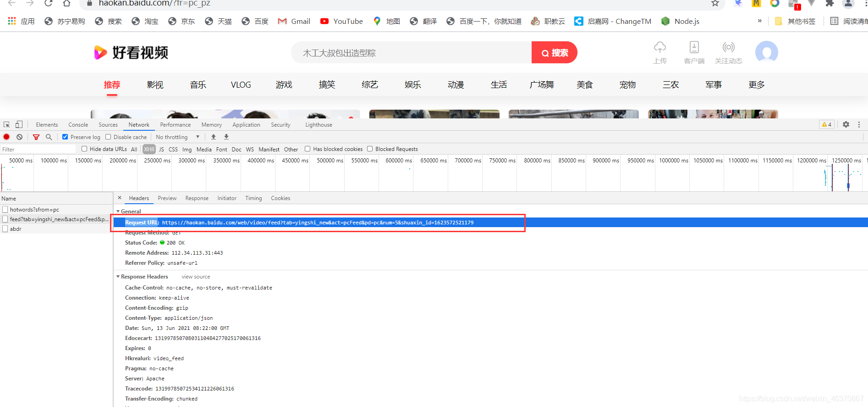Click the browser home icon
The image size is (868, 407).
click(66, 3)
